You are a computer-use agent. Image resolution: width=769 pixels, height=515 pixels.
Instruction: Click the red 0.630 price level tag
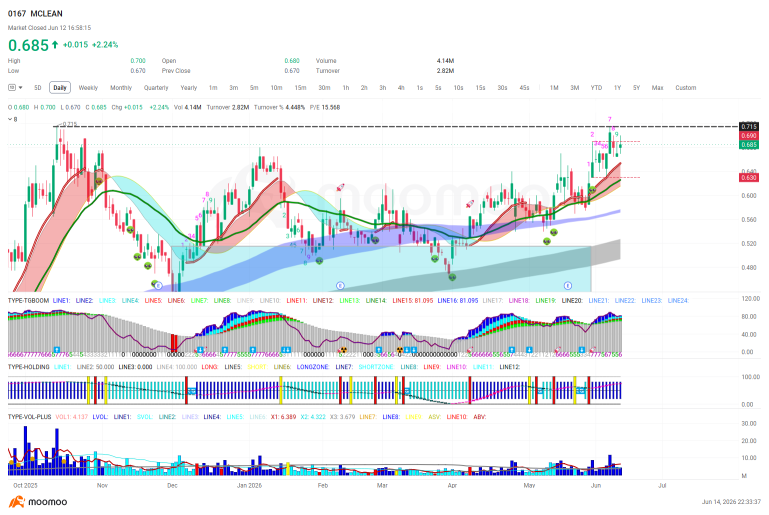749,178
